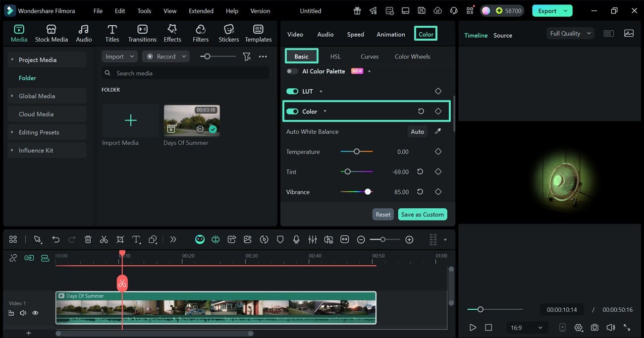Image resolution: width=644 pixels, height=338 pixels.
Task: Hide Video 1 track with the eye icon
Action: [x=35, y=313]
